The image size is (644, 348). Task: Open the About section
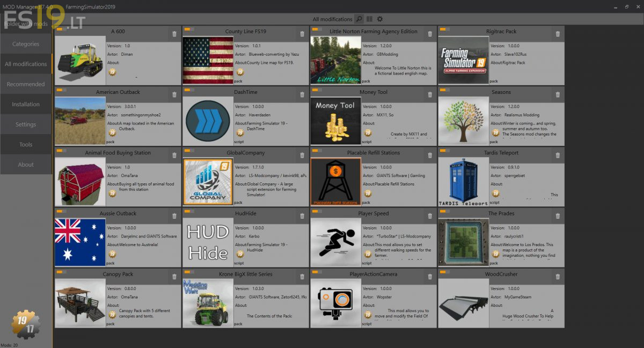[x=26, y=165]
